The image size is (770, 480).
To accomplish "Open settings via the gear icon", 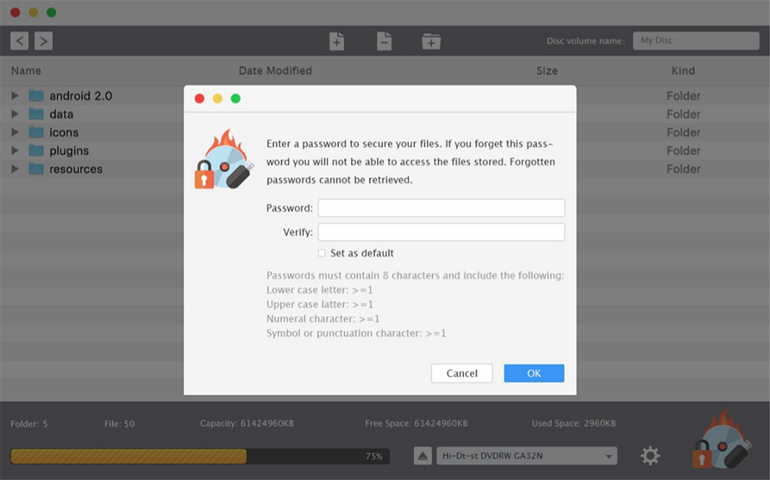I will [x=650, y=455].
